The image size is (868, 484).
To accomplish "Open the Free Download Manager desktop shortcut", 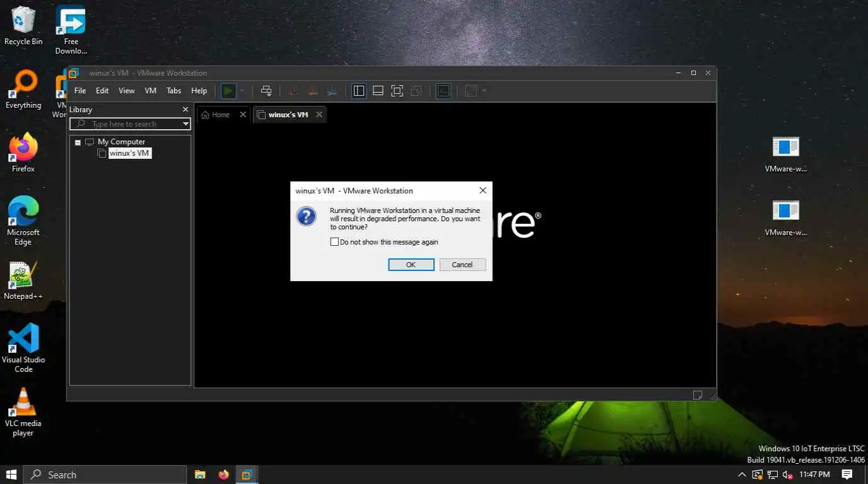I will pyautogui.click(x=71, y=30).
